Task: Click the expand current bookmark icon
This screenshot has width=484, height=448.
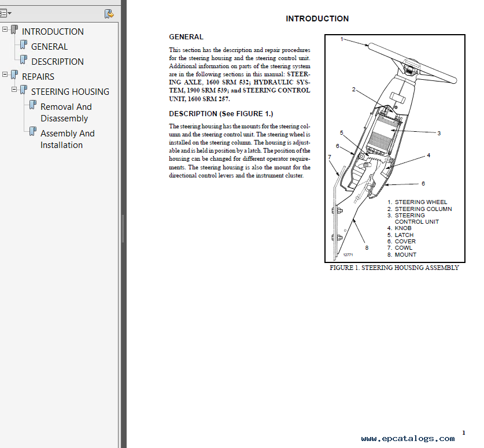Action: (x=109, y=14)
